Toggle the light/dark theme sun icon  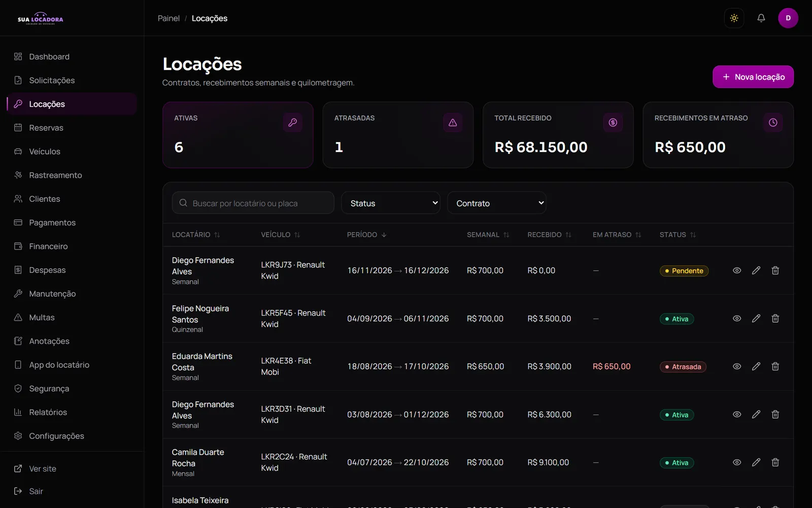tap(734, 18)
